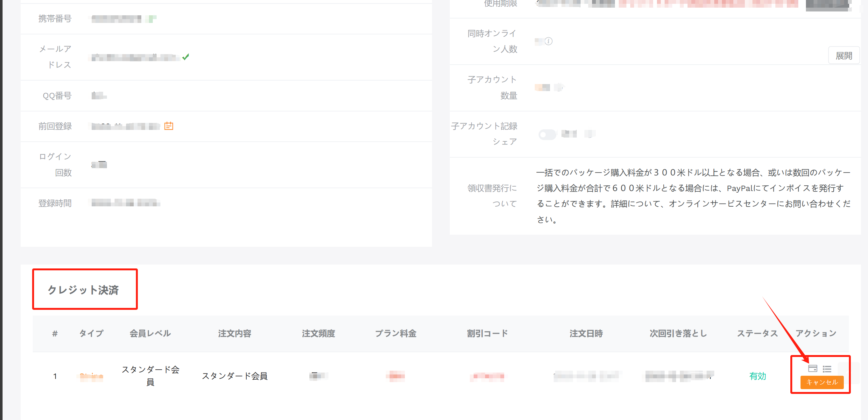Click the 携帯番号 label
The image size is (868, 420).
pos(55,18)
